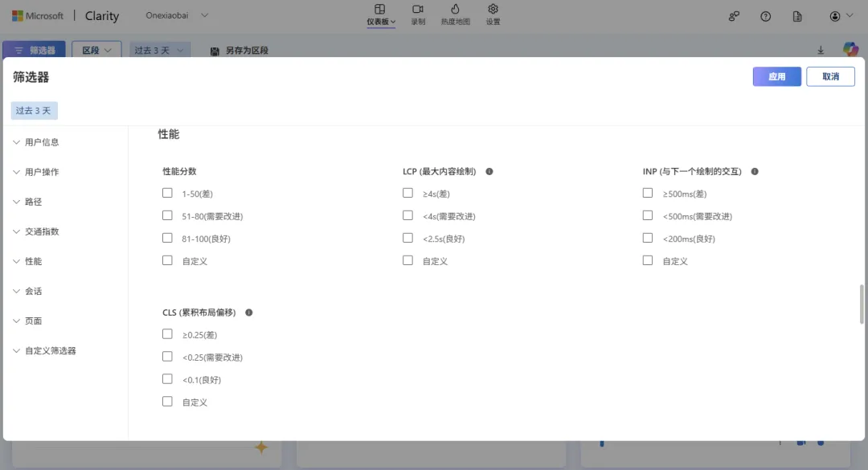Screen dimensions: 868x470
Task: Check 自定义 under INP
Action: [x=647, y=260]
